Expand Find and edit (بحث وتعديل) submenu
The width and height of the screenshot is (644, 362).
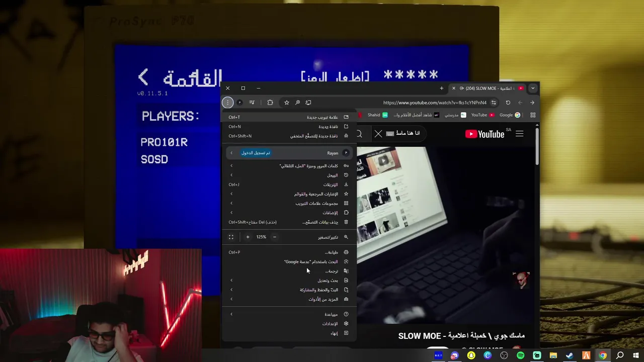coord(289,281)
